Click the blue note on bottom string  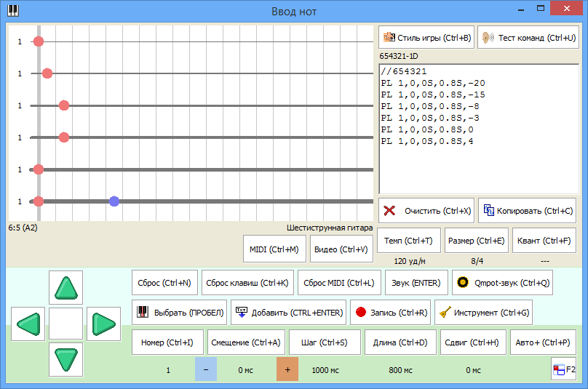click(x=114, y=201)
